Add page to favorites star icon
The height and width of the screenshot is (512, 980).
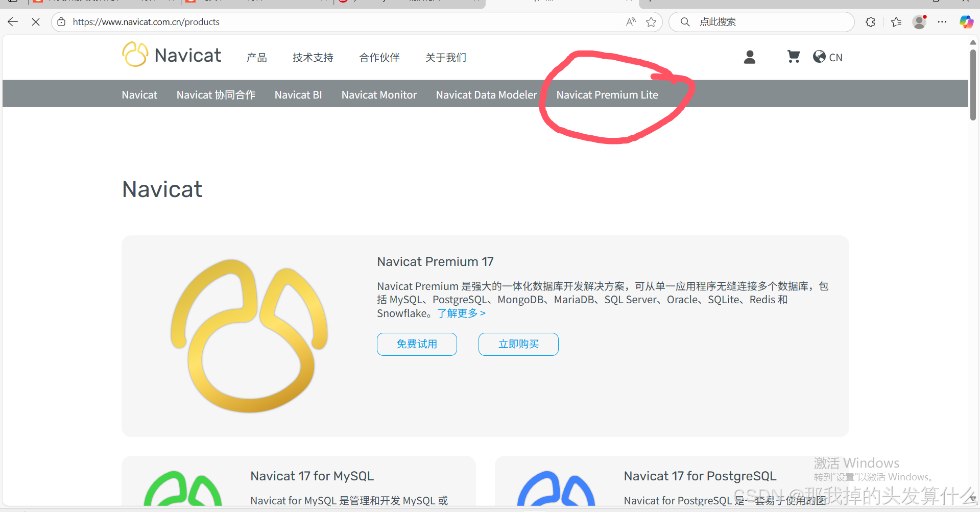tap(651, 22)
